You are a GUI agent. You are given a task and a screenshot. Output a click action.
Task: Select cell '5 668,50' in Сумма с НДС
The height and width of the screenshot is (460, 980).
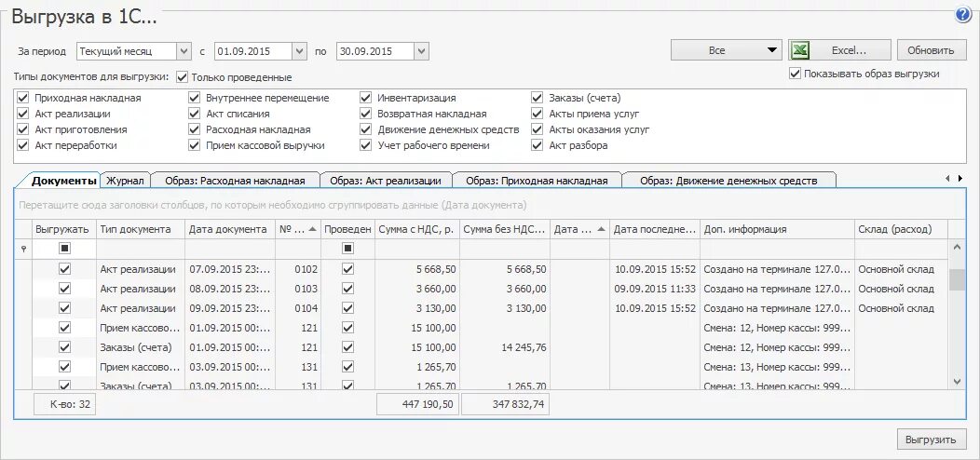click(417, 269)
